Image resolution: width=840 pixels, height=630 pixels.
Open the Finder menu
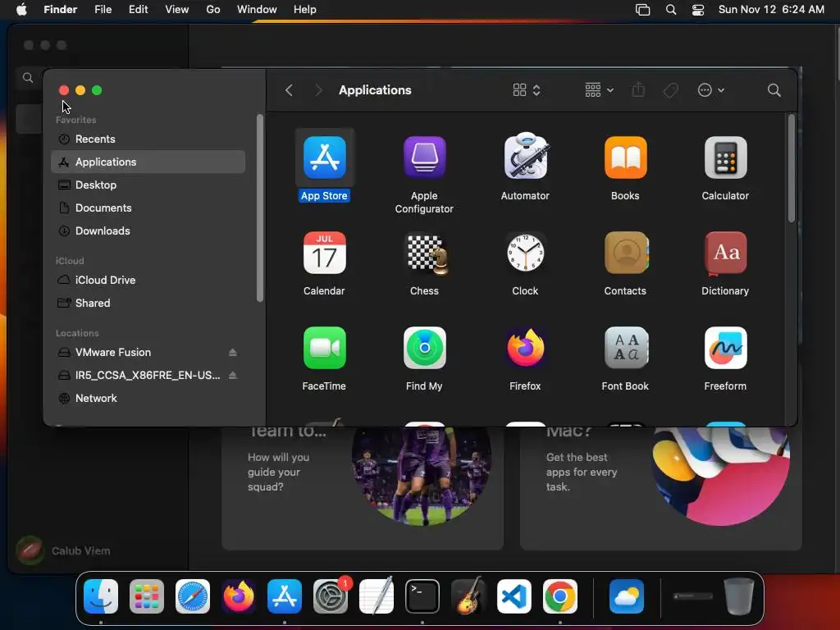pyautogui.click(x=60, y=10)
